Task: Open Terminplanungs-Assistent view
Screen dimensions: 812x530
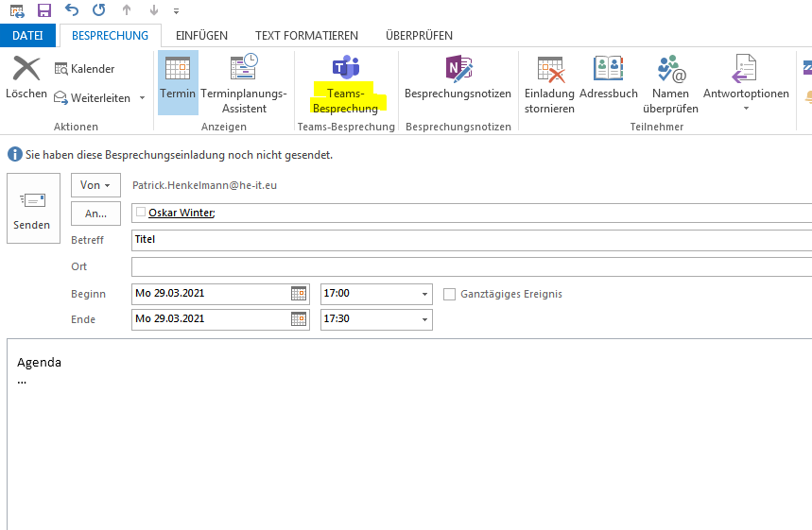Action: pyautogui.click(x=243, y=69)
